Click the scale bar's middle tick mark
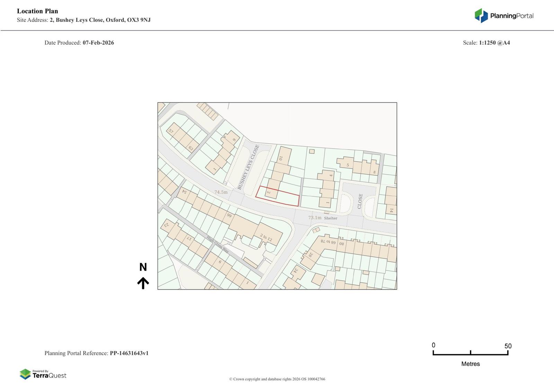 pos(471,353)
